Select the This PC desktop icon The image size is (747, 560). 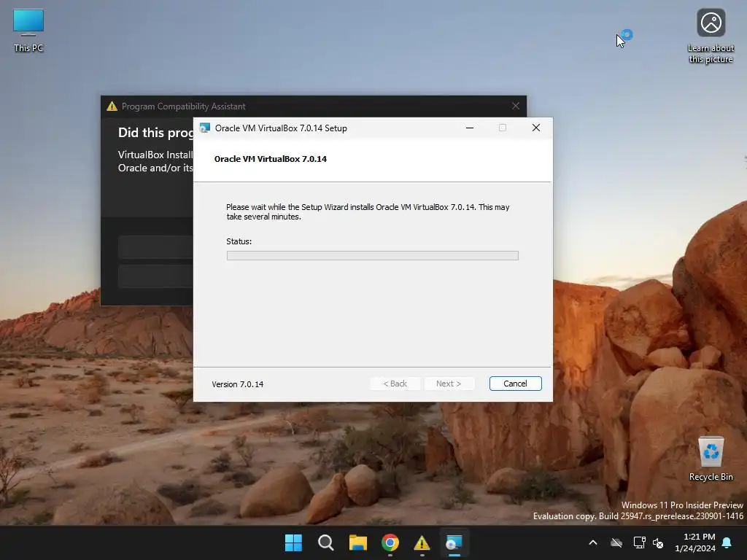(x=28, y=31)
